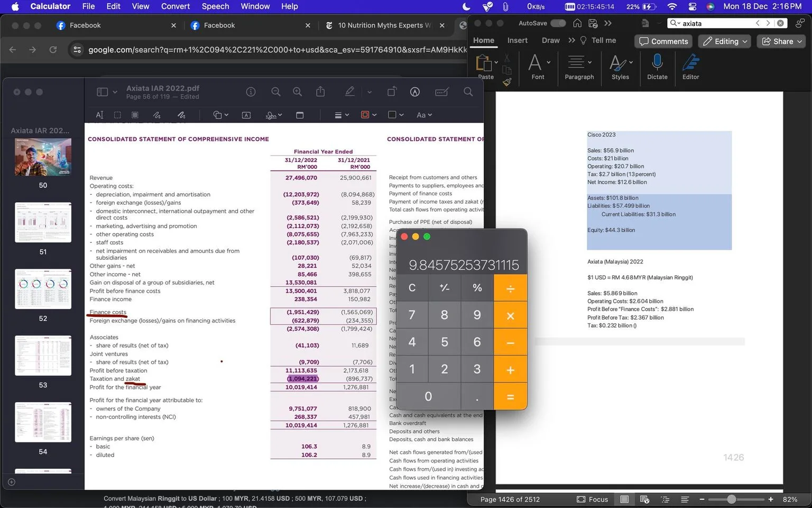812x508 pixels.
Task: Open the Share dropdown in Word
Action: 782,41
